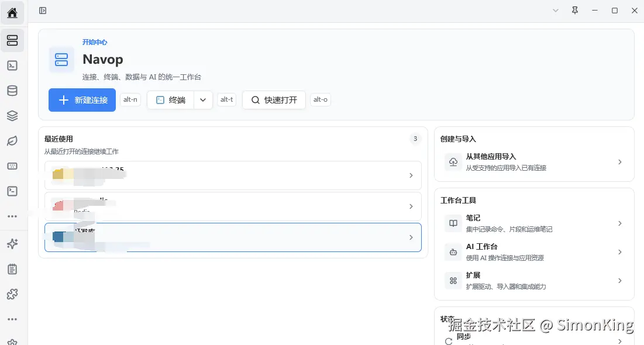The height and width of the screenshot is (345, 644).
Task: Open the 扩展 workbench tool
Action: [535, 281]
